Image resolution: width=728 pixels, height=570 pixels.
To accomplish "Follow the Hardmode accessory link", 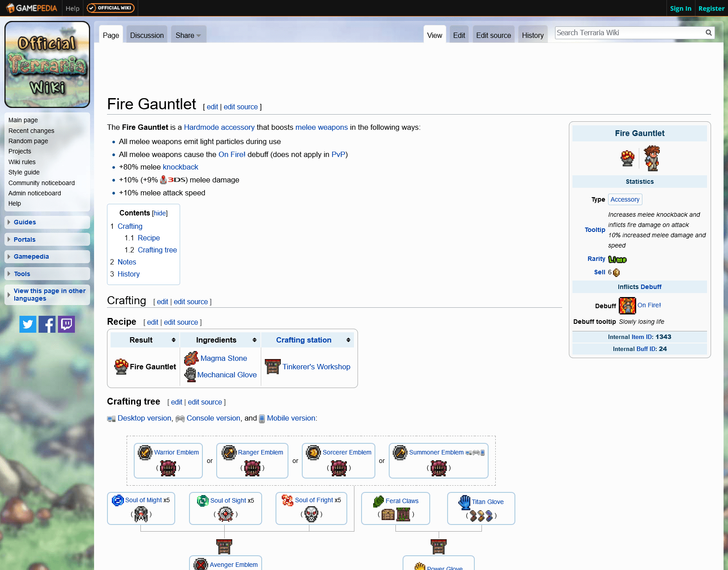I will [x=219, y=127].
